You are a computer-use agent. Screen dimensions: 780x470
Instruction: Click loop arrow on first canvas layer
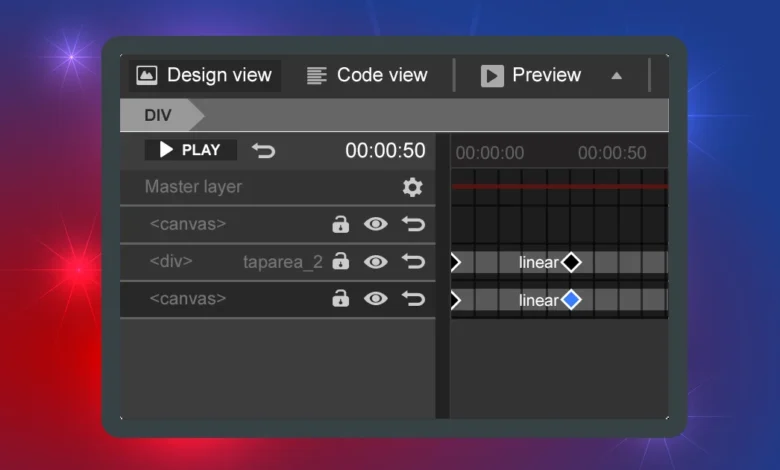click(413, 224)
